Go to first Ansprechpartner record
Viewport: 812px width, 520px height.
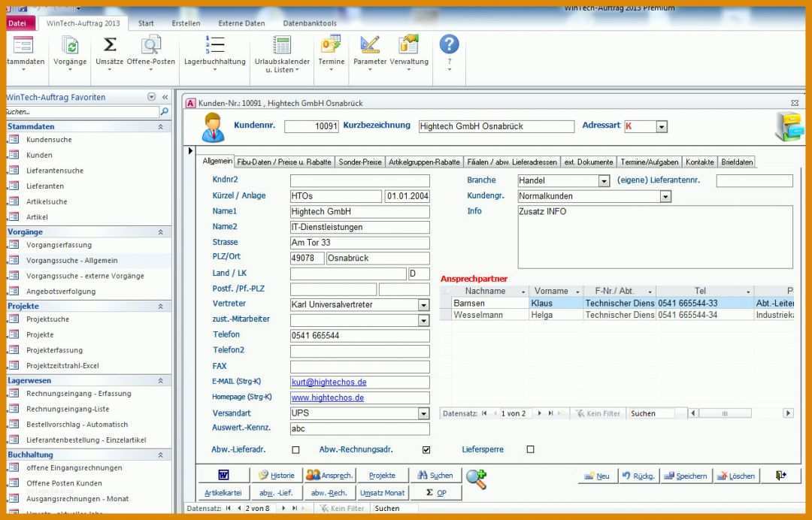point(484,413)
